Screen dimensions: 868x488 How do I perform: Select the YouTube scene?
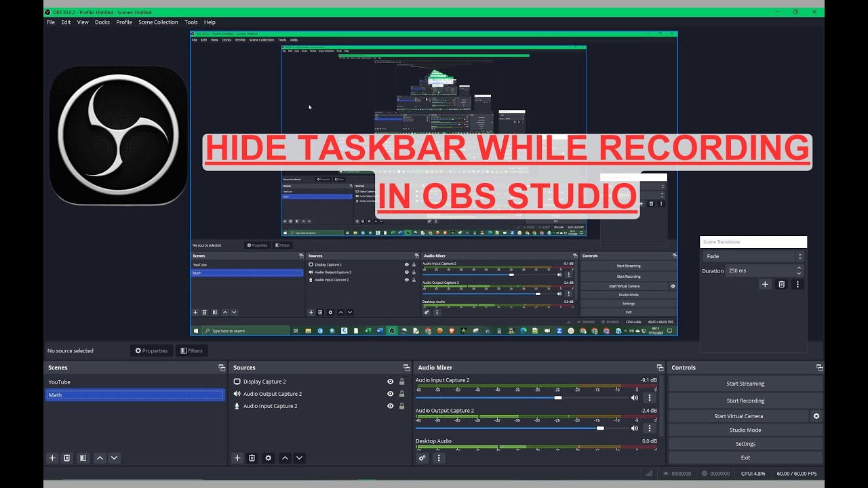click(135, 382)
